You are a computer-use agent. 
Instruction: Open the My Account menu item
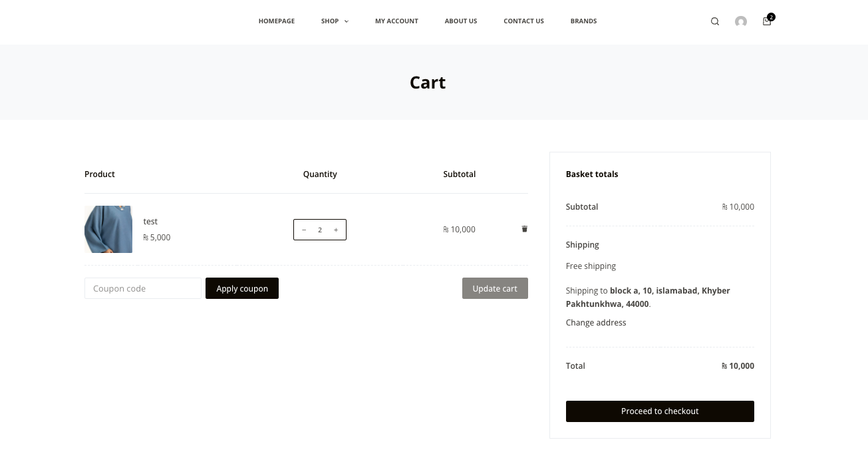[396, 21]
